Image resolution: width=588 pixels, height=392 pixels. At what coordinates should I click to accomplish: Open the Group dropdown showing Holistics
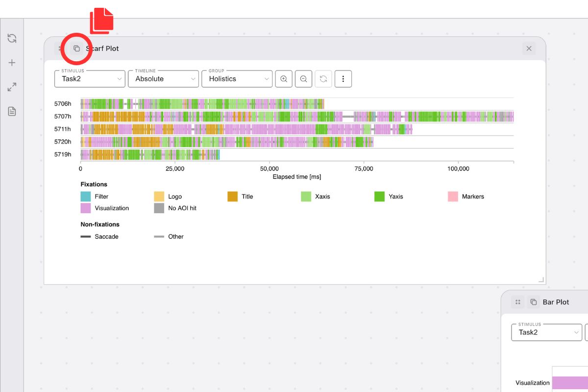[237, 78]
